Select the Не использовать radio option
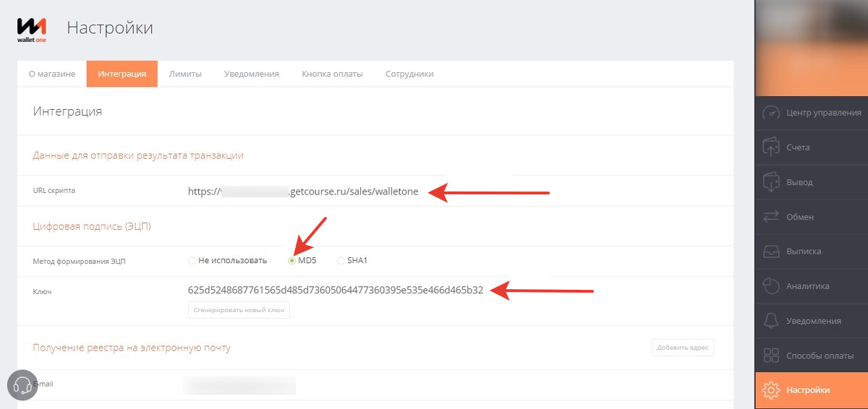 click(x=192, y=261)
